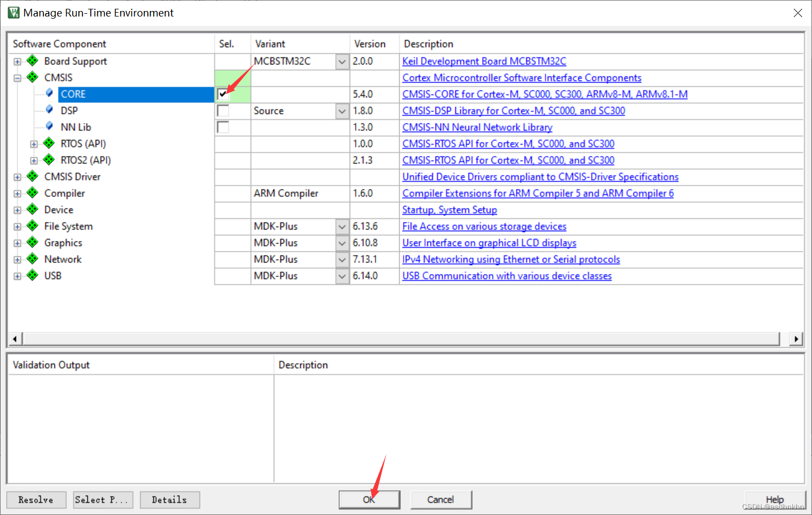Expand the Graphics tree node
This screenshot has height=515, width=812.
click(18, 243)
